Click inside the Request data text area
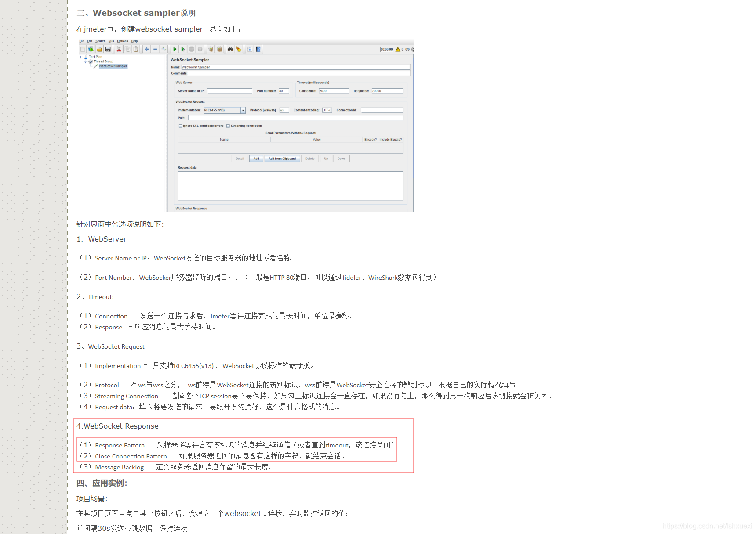This screenshot has width=756, height=534. click(290, 186)
